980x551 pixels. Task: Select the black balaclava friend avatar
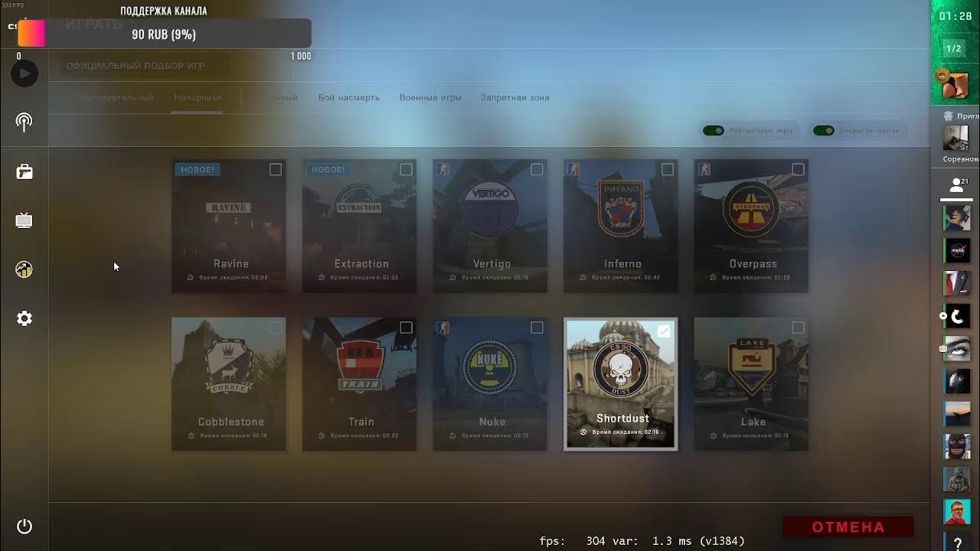(957, 447)
